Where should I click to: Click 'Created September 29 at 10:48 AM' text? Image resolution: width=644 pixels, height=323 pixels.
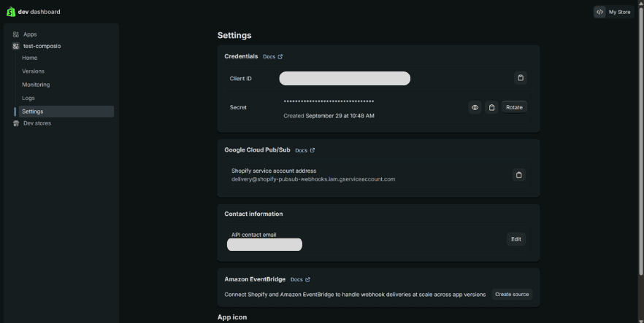pos(329,116)
